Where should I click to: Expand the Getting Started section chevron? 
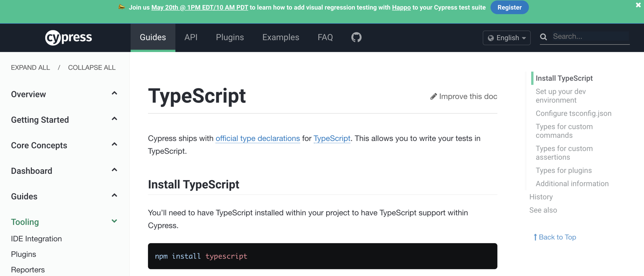[x=114, y=119]
